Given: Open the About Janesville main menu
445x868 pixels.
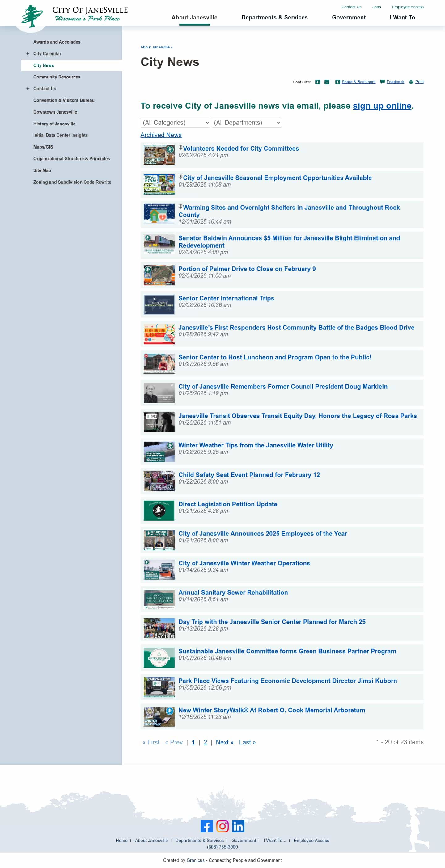Looking at the screenshot, I should [194, 18].
